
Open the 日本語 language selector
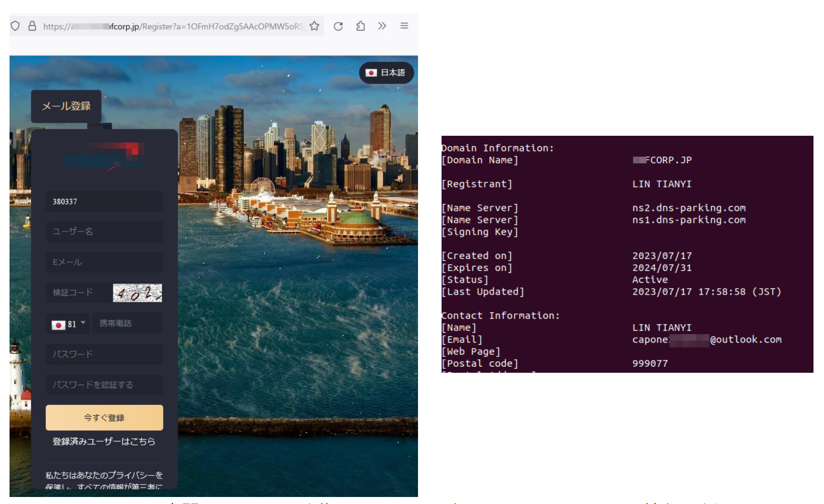click(x=386, y=73)
